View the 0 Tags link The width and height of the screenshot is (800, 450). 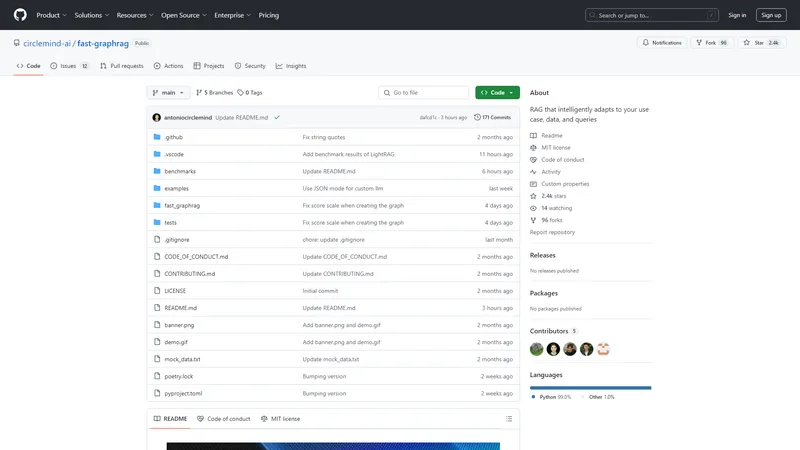click(x=249, y=92)
